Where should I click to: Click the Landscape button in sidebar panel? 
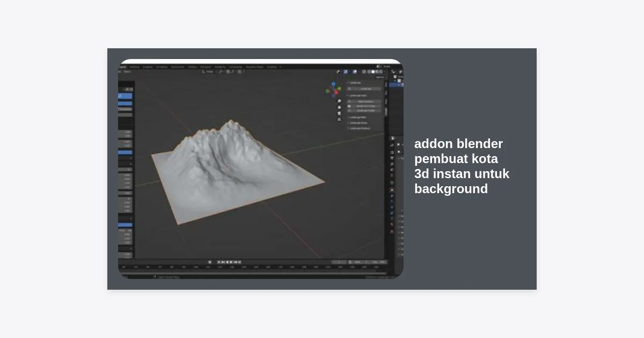point(365,89)
